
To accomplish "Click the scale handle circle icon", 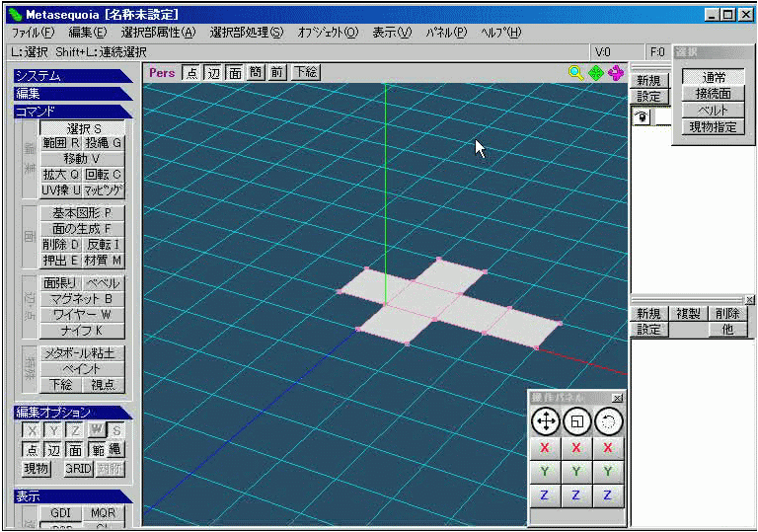I will tap(576, 421).
